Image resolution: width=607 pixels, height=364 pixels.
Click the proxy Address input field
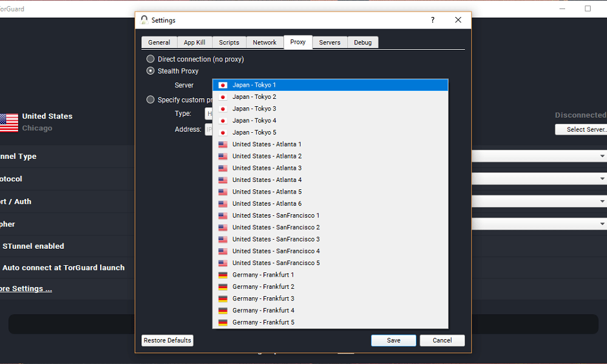click(x=209, y=129)
